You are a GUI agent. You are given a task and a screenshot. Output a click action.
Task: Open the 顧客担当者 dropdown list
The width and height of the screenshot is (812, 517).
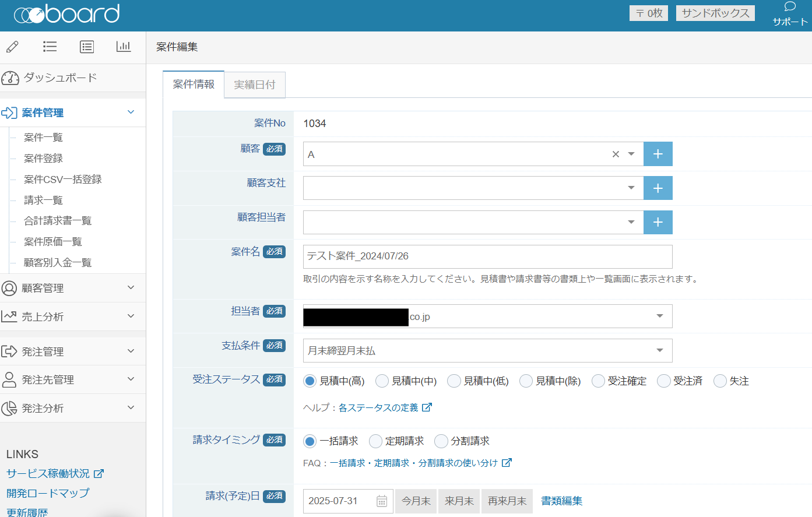[x=473, y=223]
